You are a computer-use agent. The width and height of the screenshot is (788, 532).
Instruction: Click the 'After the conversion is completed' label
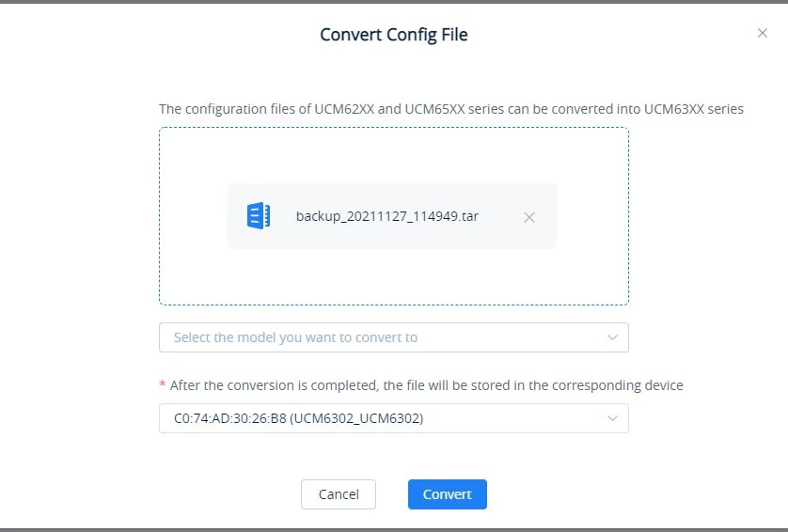[426, 385]
